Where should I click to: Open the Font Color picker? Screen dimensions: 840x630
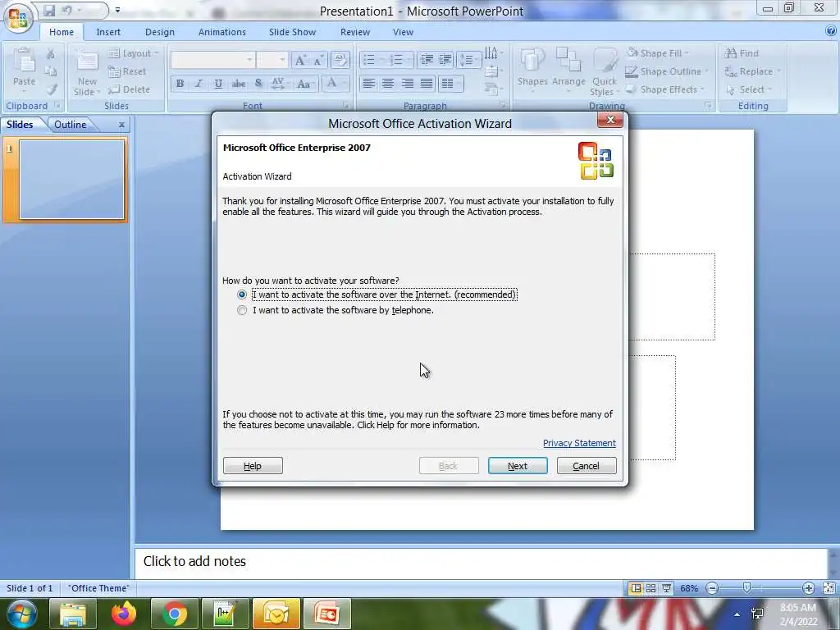[336, 84]
